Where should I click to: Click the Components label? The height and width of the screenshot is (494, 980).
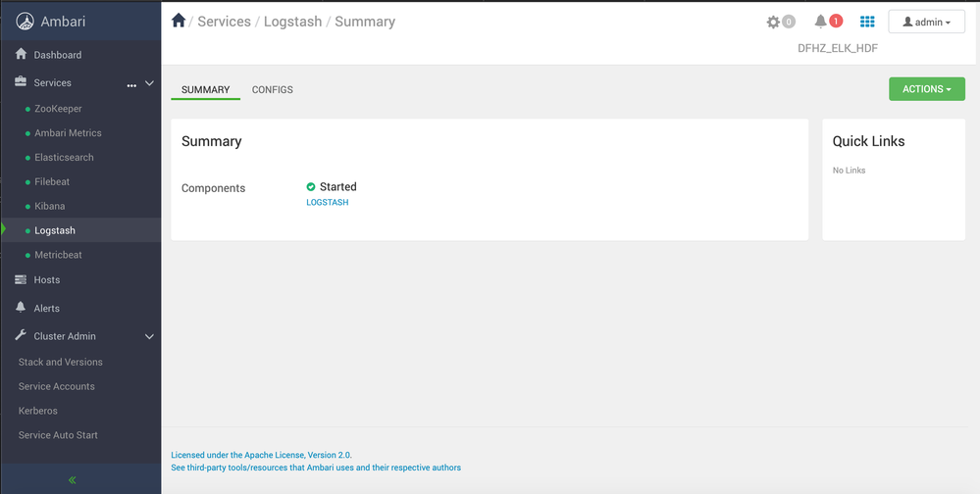coord(213,188)
